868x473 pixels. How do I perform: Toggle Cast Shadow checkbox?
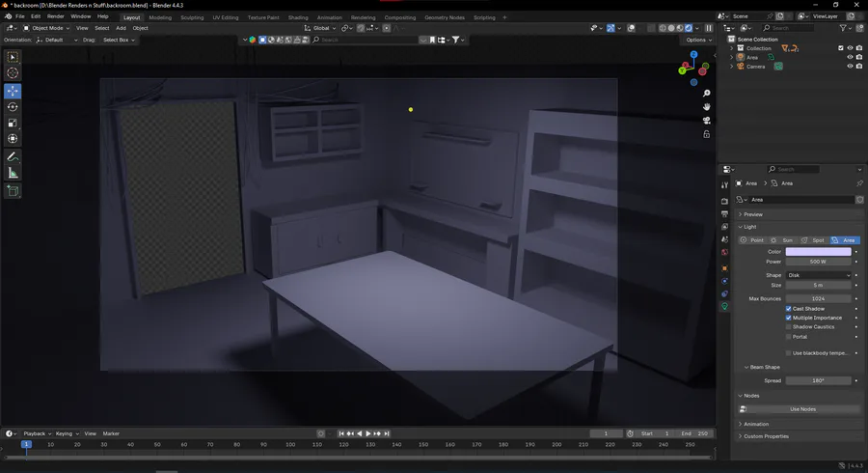tap(788, 309)
